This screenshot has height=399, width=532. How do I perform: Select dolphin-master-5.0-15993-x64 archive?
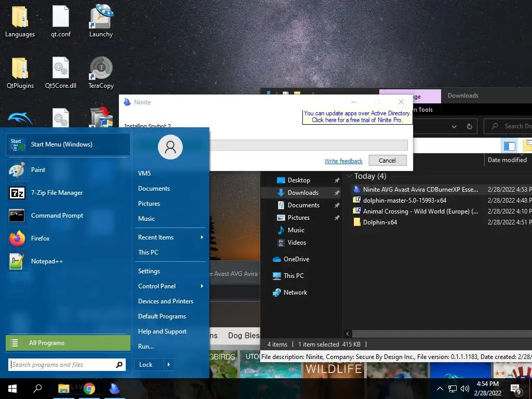pyautogui.click(x=404, y=200)
